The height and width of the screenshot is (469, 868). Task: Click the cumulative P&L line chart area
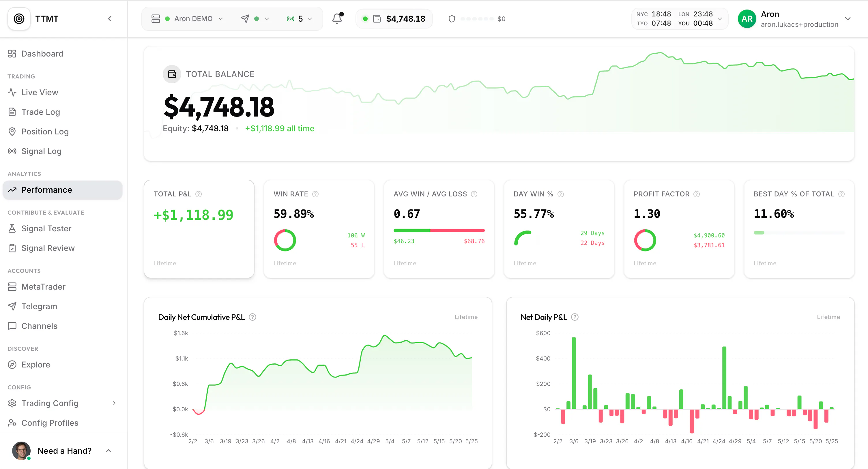(332, 374)
